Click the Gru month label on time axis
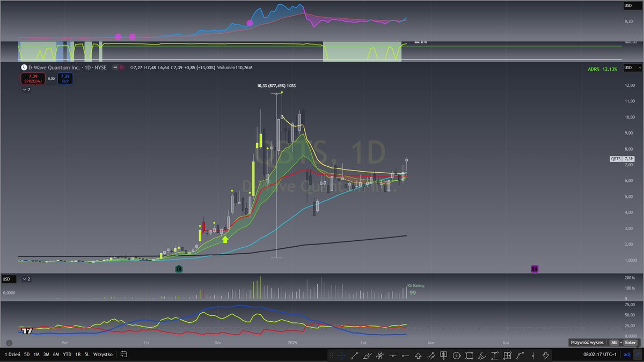This screenshot has height=362, width=644. tap(218, 342)
